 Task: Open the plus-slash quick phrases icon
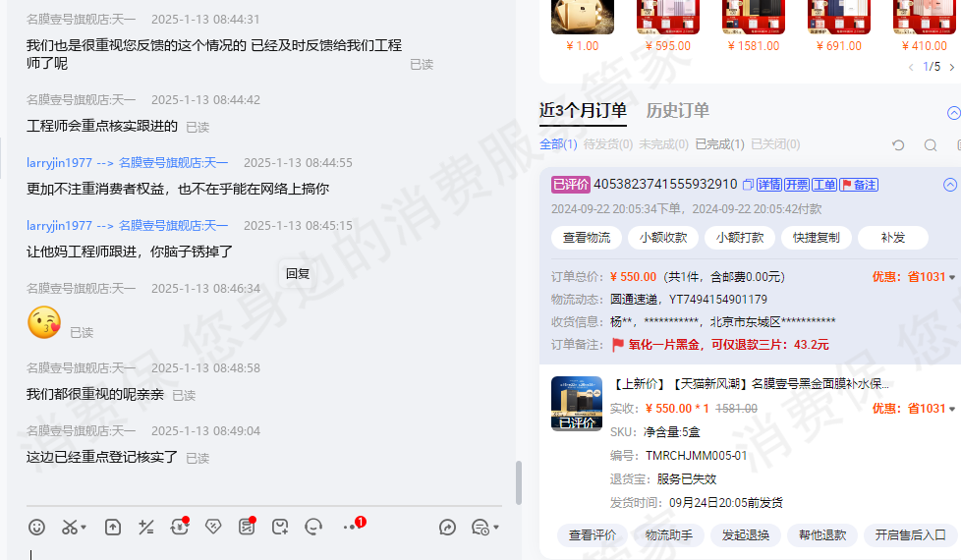pyautogui.click(x=145, y=527)
